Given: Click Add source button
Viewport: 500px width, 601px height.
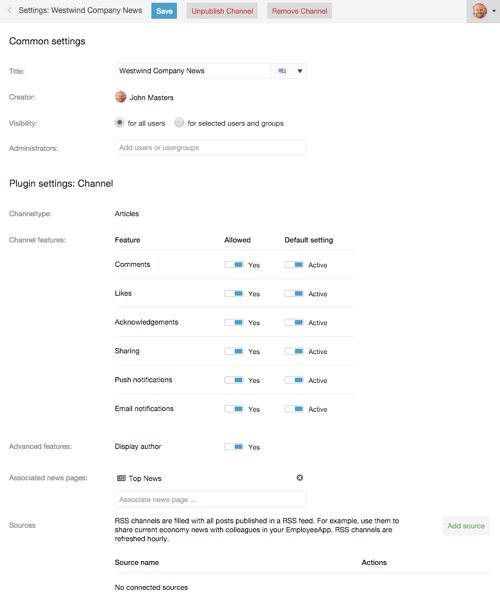Looking at the screenshot, I should coord(466,526).
